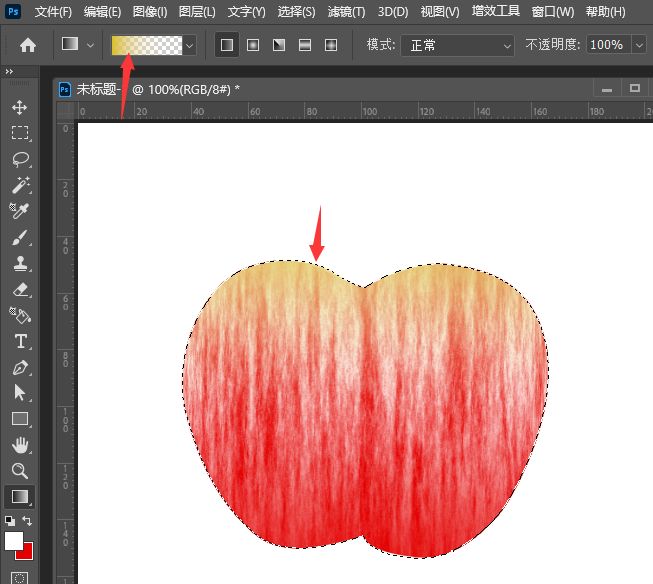The height and width of the screenshot is (584, 653).
Task: Click the opacity 100% input field
Action: 608,45
